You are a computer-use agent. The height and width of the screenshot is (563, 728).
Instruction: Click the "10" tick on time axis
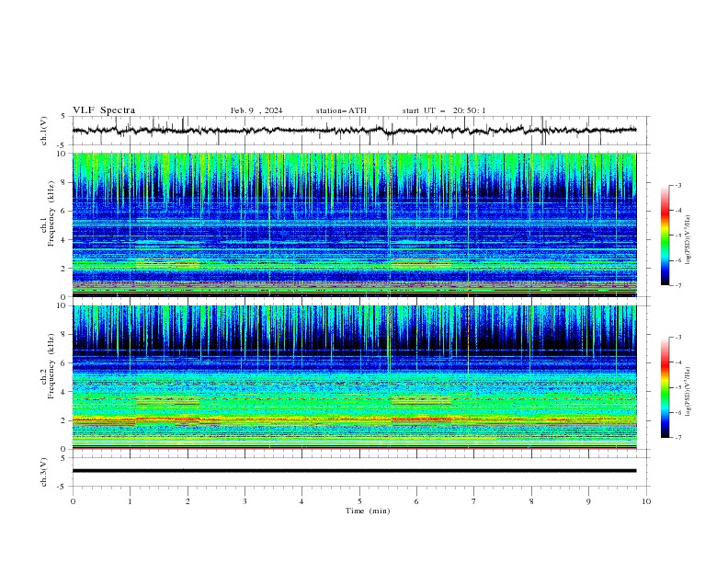646,501
